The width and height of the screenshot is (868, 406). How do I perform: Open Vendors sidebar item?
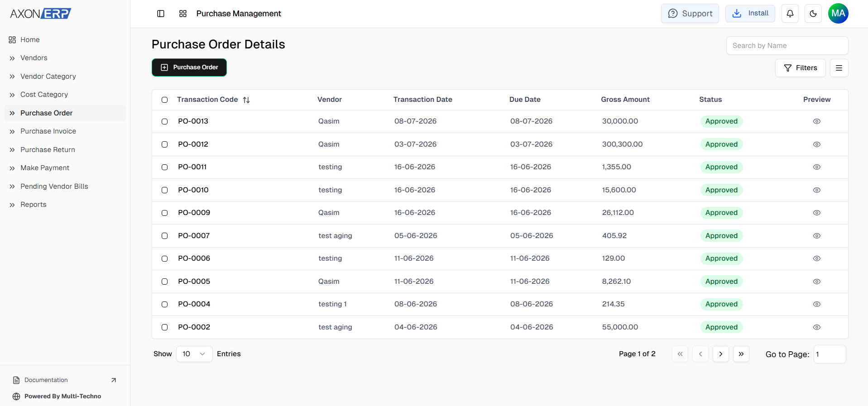[65, 58]
